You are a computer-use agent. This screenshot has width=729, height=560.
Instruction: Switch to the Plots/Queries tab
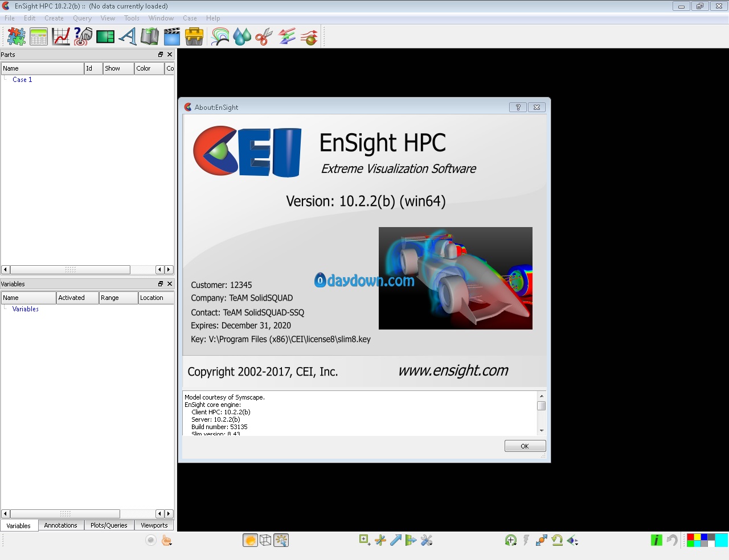109,525
